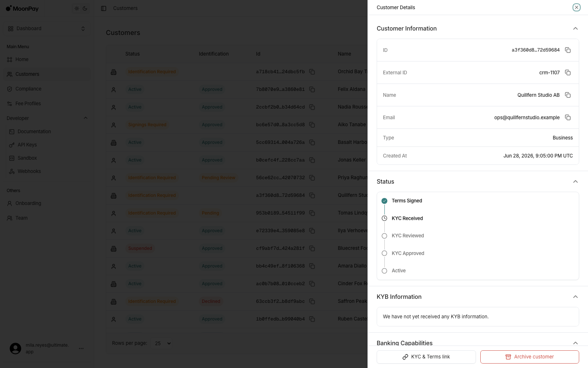Screen dimensions: 588x368
Task: Collapse the Customer Information section
Action: point(576,28)
